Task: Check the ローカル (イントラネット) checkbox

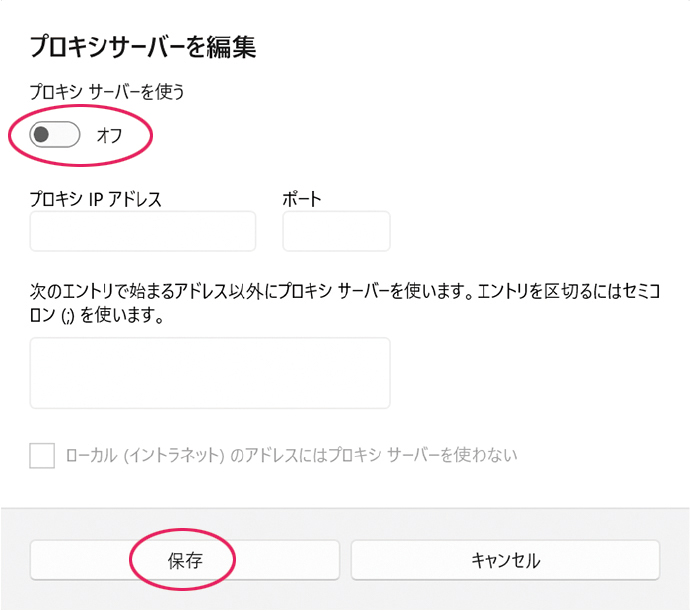Action: coord(42,455)
